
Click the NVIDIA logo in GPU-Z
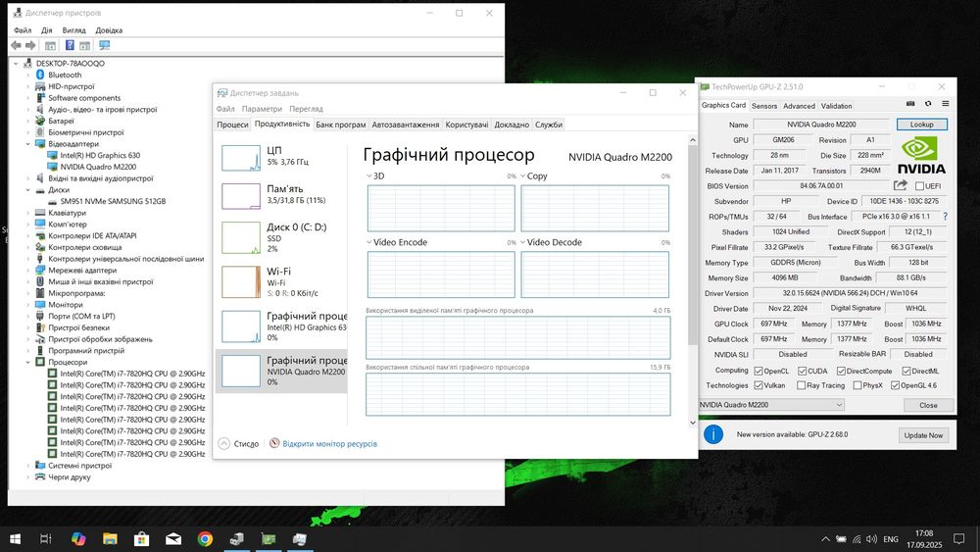921,155
